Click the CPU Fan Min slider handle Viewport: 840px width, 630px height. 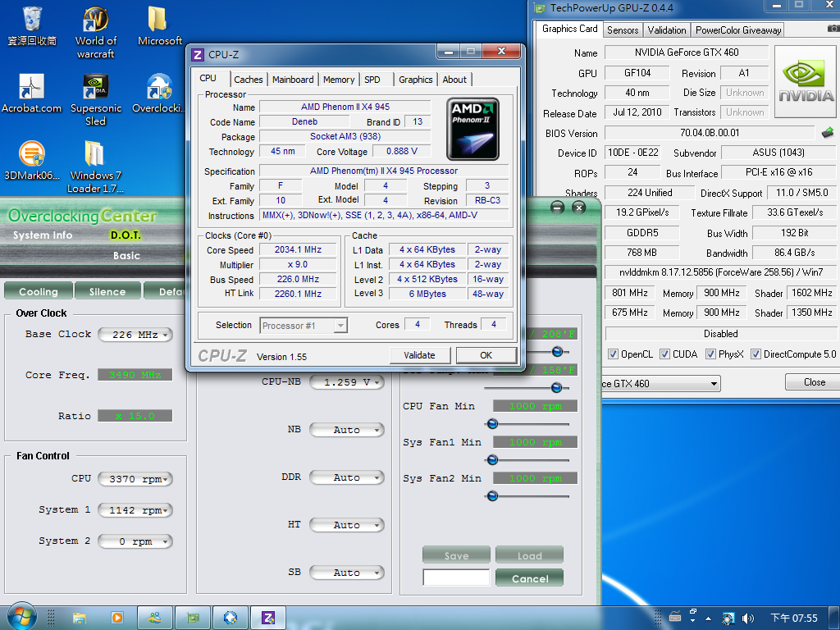[492, 424]
